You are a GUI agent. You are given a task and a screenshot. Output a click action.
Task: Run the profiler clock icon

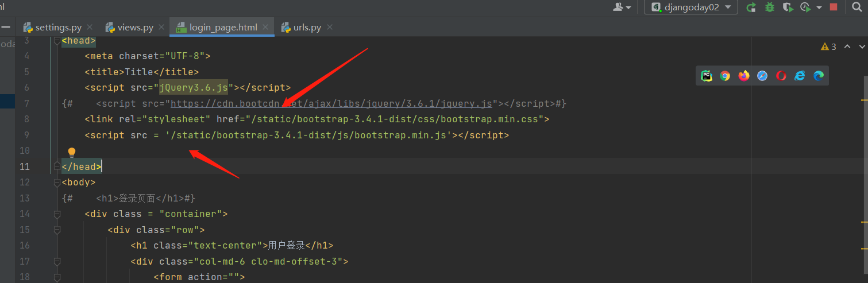pos(805,7)
